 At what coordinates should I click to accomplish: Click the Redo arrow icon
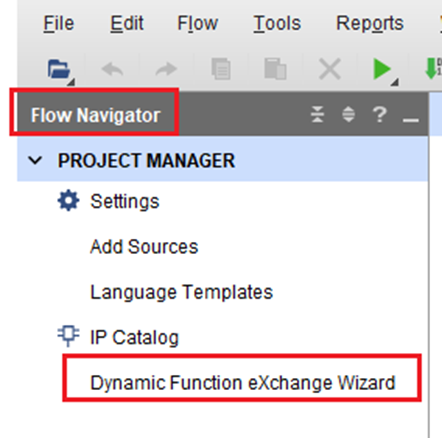166,69
